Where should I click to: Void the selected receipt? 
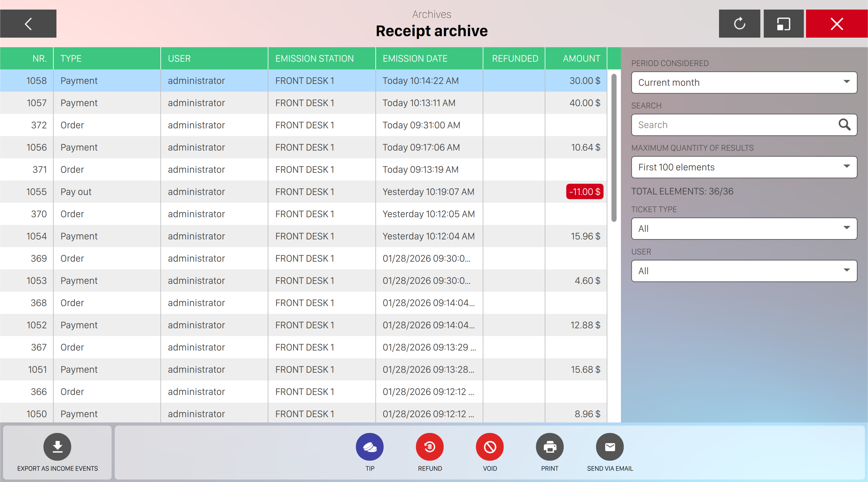tap(490, 447)
